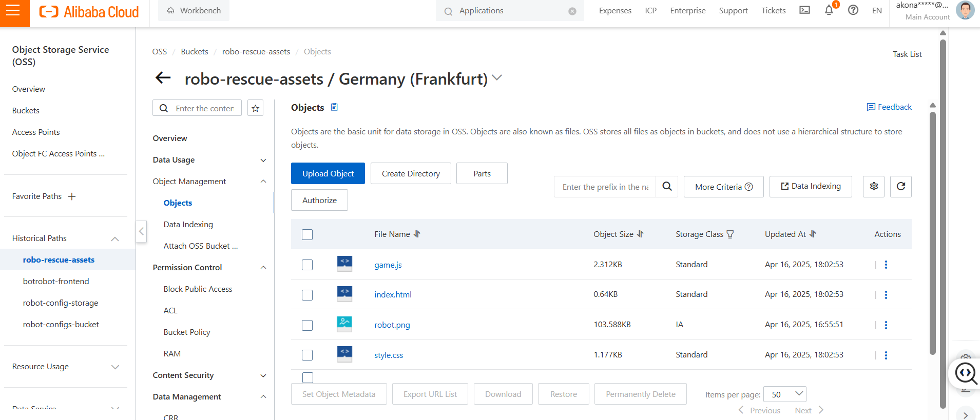Collapse the sidebar panel handle
980x420 pixels.
coord(141,231)
